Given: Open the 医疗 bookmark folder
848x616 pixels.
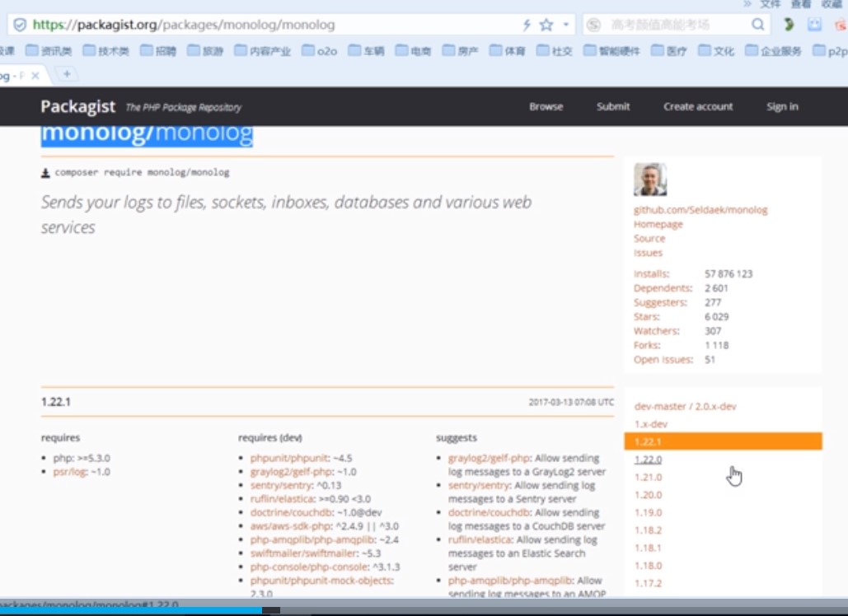Looking at the screenshot, I should point(669,51).
